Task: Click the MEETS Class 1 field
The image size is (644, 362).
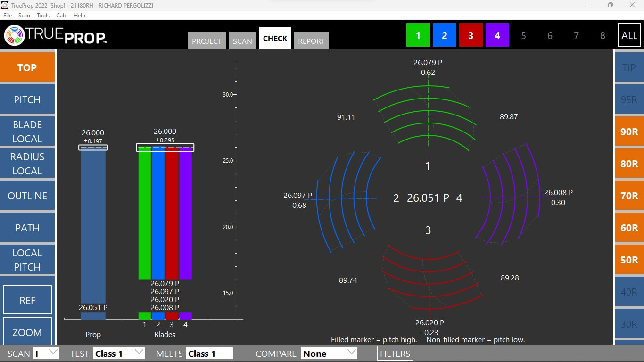Action: [x=209, y=354]
